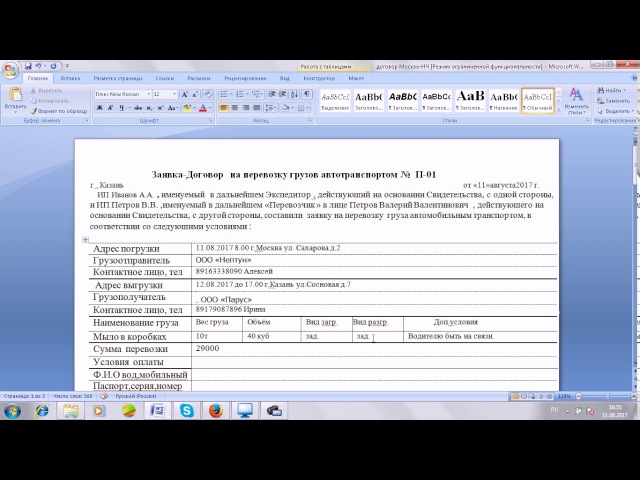Screen dimensions: 640x480
Task: Decrease paragraph indent
Action: coord(272,94)
